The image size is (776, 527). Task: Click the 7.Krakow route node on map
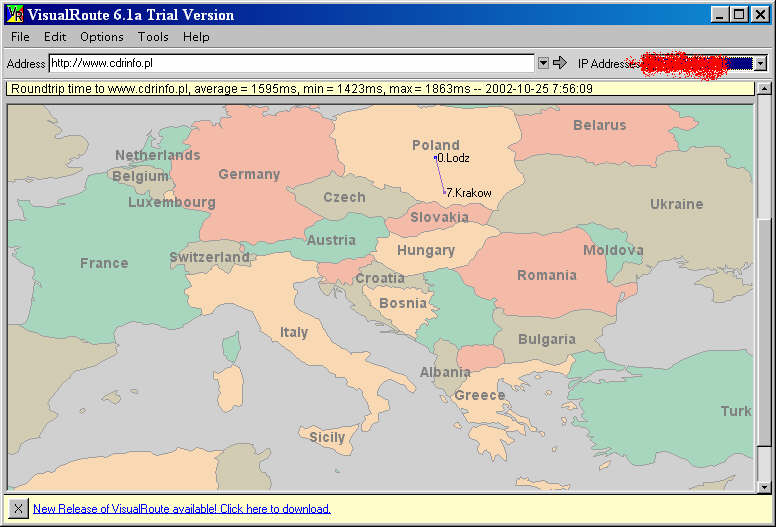(444, 192)
